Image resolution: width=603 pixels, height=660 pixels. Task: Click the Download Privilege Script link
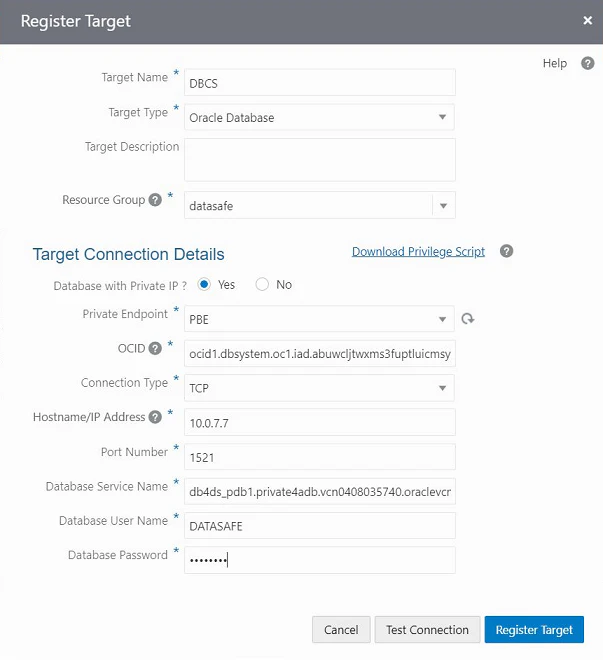click(418, 252)
